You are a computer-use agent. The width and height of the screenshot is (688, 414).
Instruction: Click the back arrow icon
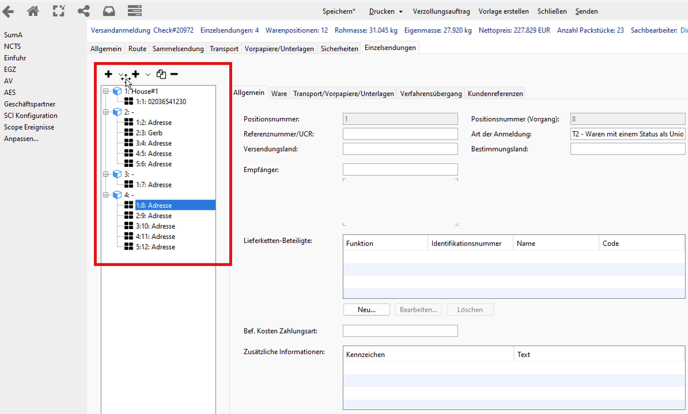(9, 11)
